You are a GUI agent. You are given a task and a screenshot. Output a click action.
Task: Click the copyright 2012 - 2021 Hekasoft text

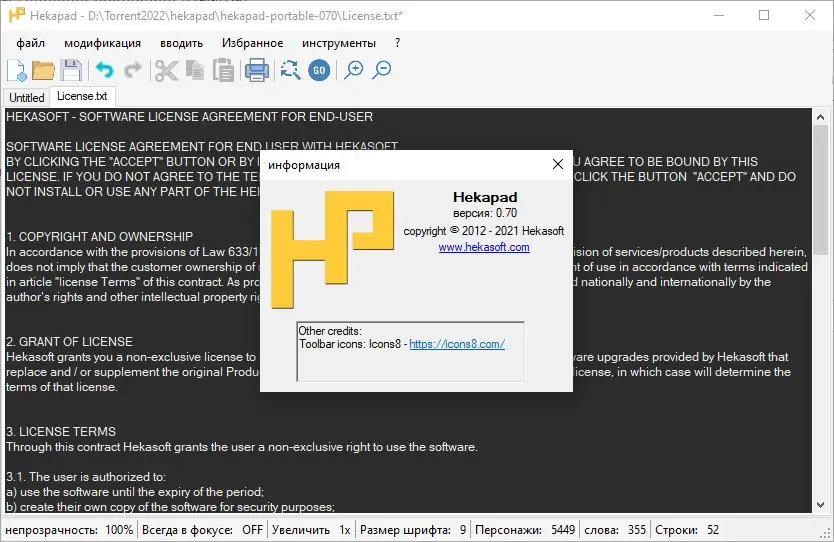click(483, 231)
